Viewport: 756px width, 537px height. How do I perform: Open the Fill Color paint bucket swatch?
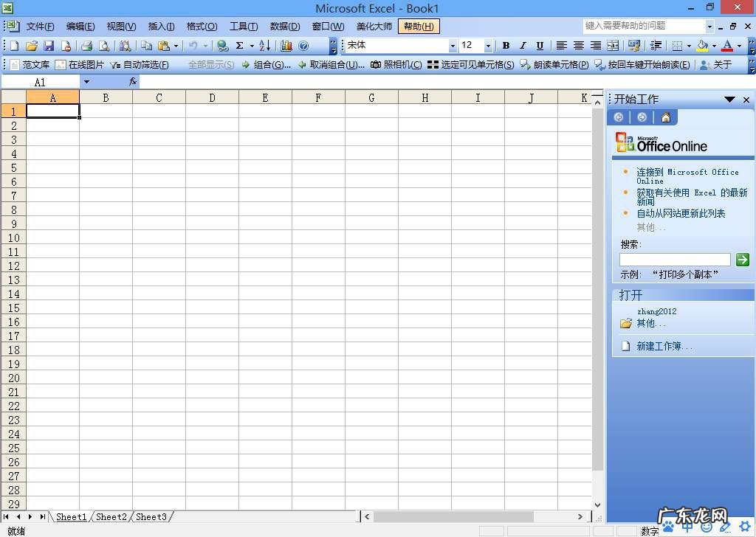click(702, 46)
